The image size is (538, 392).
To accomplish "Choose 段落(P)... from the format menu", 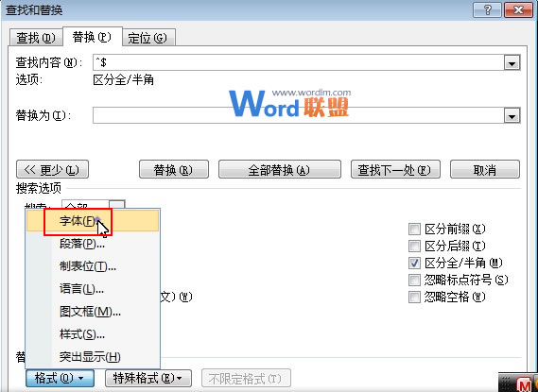I will coord(93,244).
